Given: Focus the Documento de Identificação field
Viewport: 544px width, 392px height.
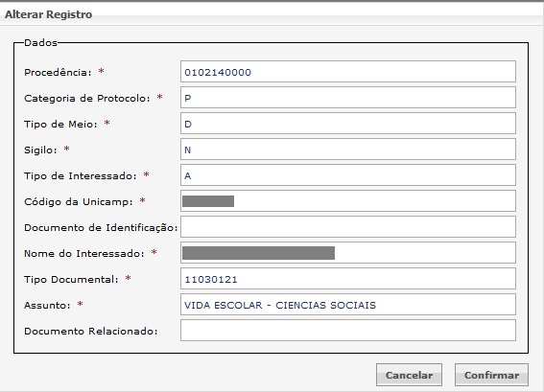Looking at the screenshot, I should [x=348, y=227].
